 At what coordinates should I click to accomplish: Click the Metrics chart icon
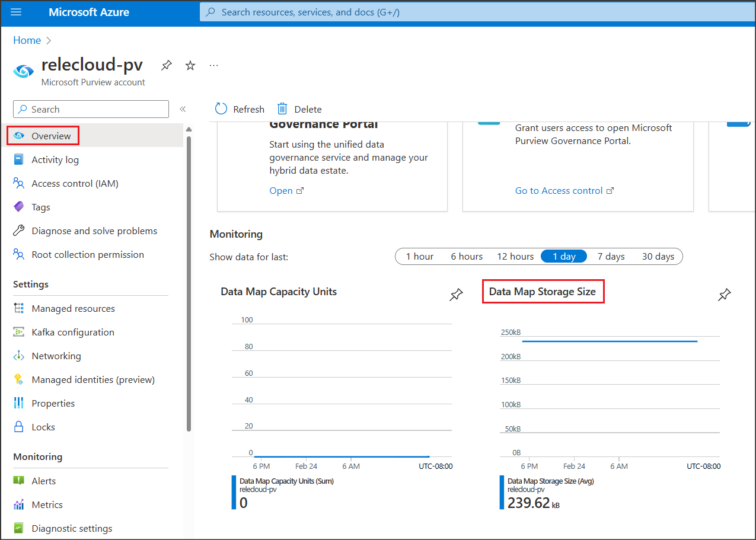(x=19, y=504)
